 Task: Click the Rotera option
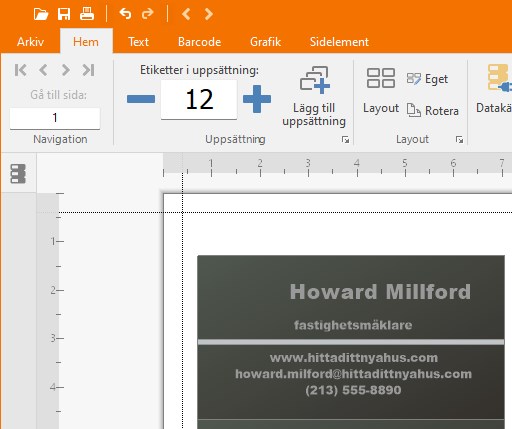(x=433, y=110)
